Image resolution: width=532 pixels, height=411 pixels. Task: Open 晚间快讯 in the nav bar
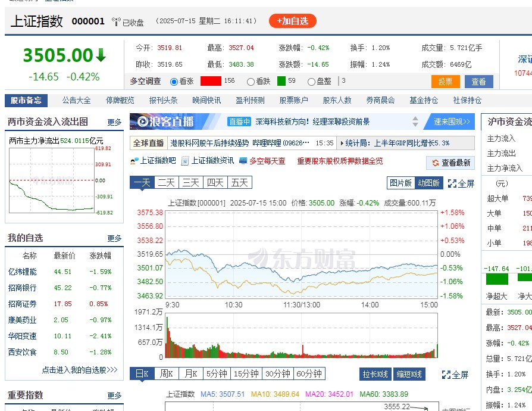click(206, 101)
